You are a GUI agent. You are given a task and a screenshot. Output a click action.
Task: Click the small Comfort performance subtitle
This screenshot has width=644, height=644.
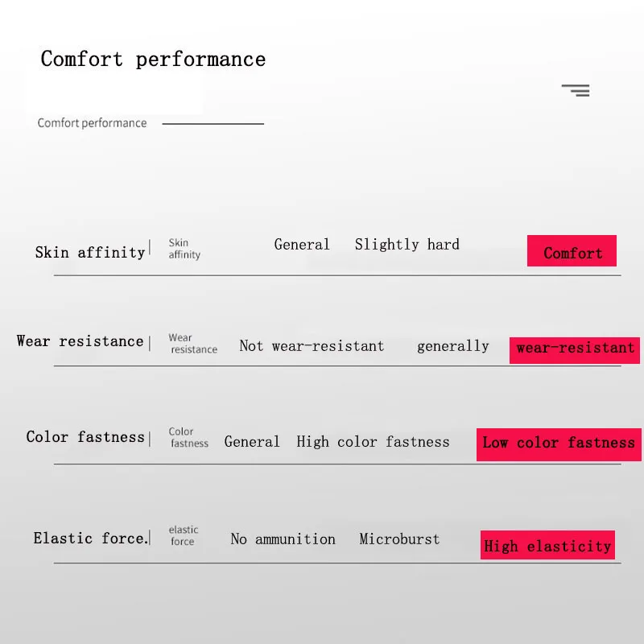(92, 123)
